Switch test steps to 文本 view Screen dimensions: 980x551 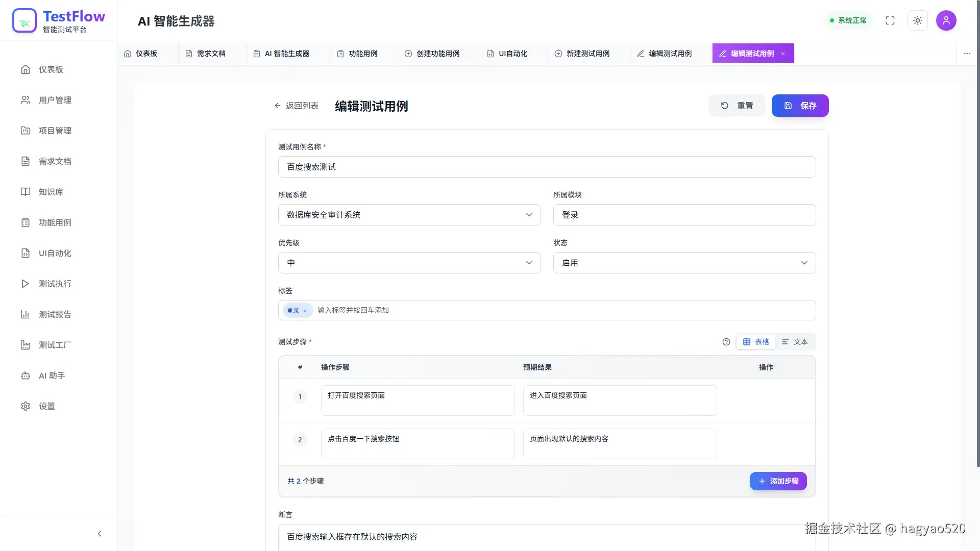click(794, 342)
